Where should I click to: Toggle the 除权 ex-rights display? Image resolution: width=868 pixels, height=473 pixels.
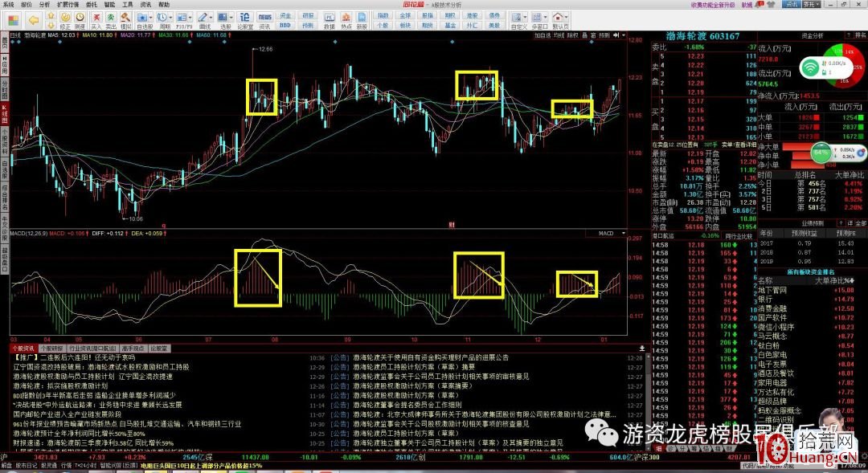(572, 35)
